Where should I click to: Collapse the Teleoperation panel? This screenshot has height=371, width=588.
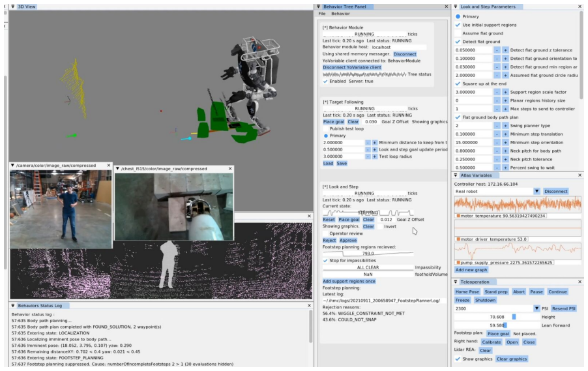[456, 282]
